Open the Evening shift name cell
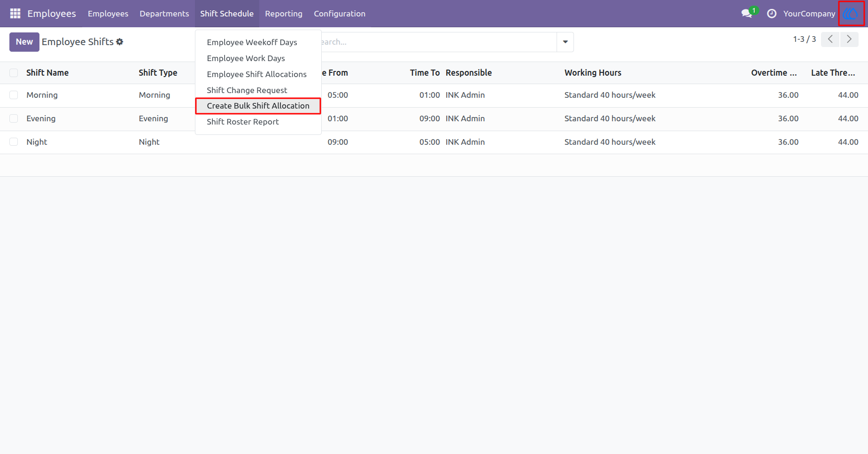This screenshot has height=454, width=868. click(x=41, y=118)
